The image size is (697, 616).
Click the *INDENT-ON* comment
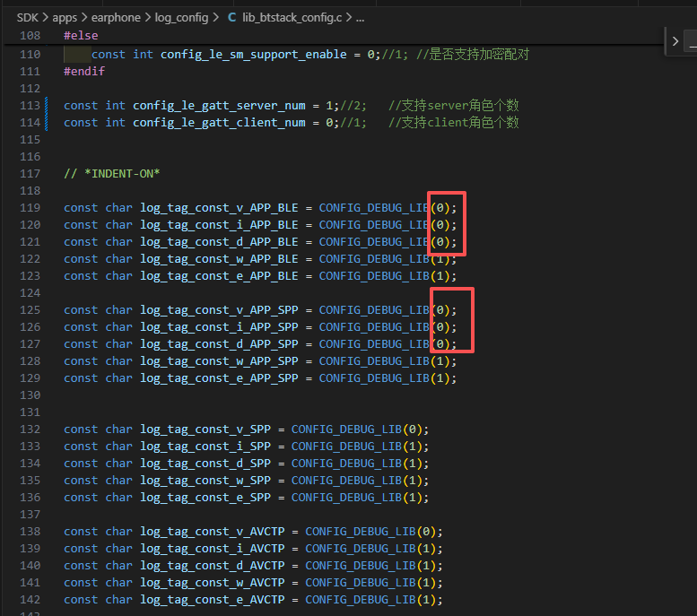111,174
